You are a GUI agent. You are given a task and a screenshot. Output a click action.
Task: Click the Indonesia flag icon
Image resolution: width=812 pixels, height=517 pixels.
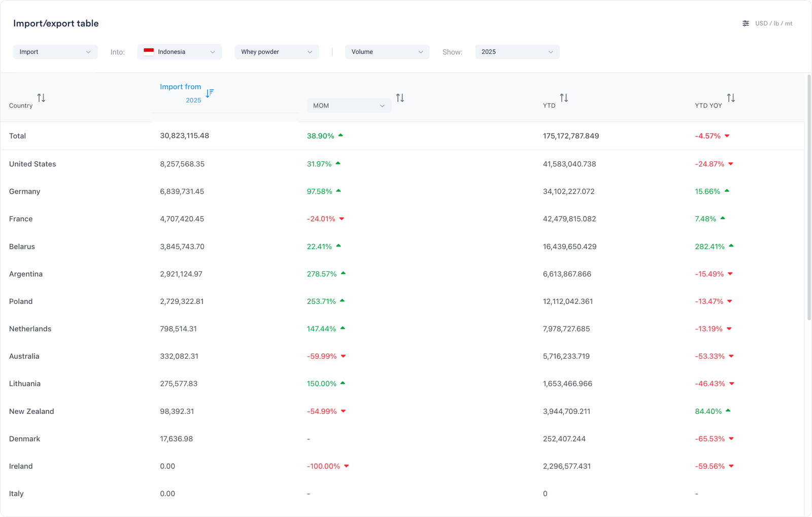pyautogui.click(x=149, y=52)
